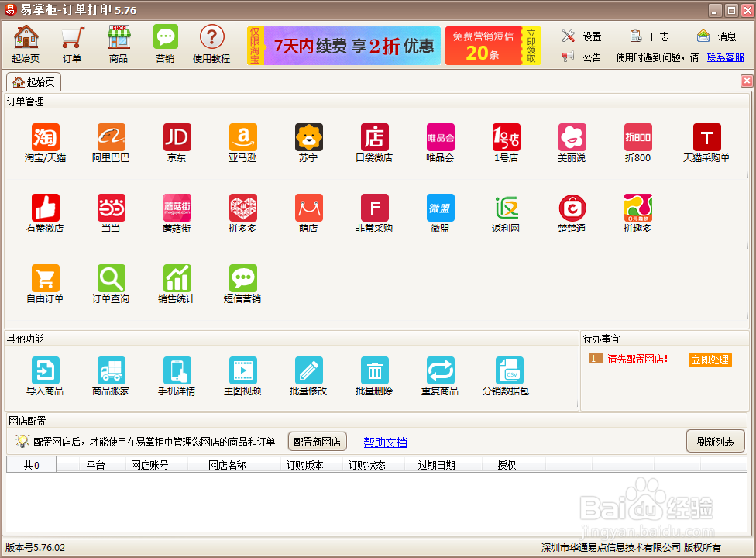Viewport: 756px width, 558px height.
Task: Click the 配置新网店 button
Action: [318, 442]
